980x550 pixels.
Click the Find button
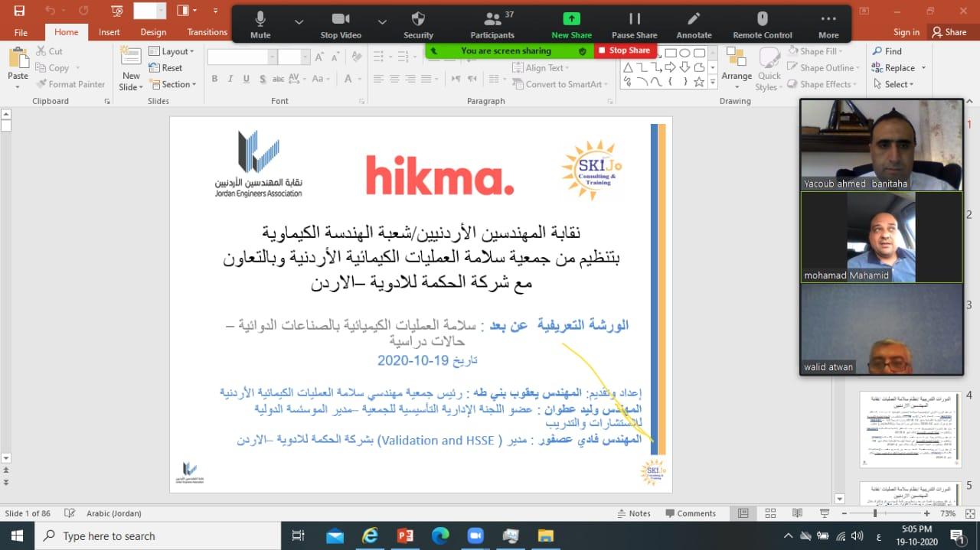[887, 51]
